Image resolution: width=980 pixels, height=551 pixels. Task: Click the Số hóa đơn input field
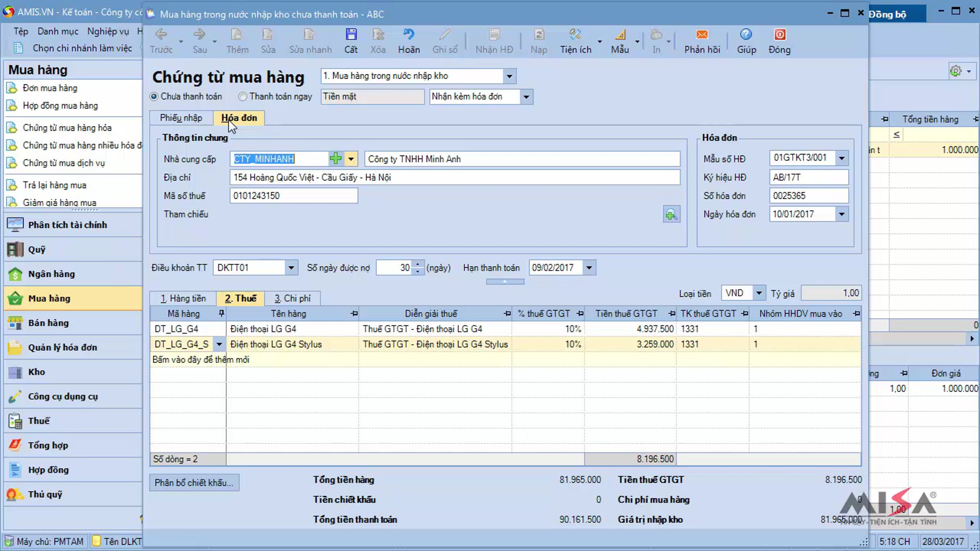tap(808, 196)
